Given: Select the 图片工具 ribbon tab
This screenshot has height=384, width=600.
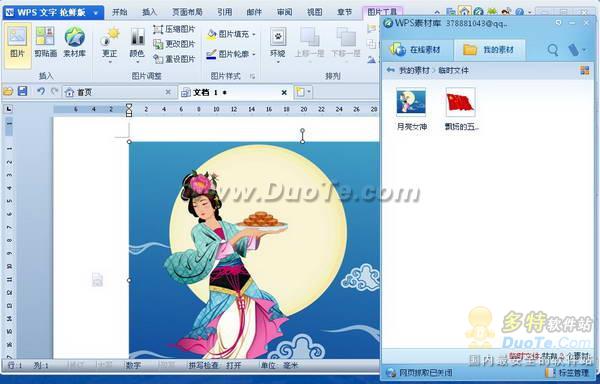Looking at the screenshot, I should click(382, 12).
